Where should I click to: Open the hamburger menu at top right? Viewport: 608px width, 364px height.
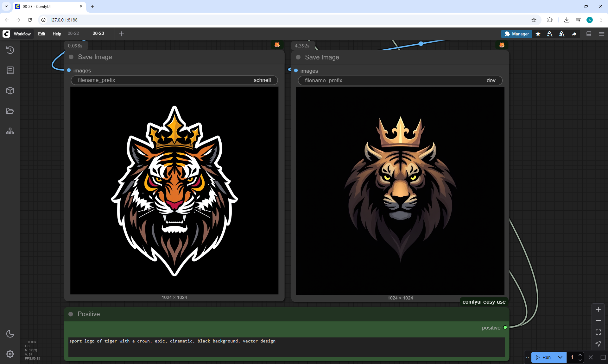click(602, 34)
